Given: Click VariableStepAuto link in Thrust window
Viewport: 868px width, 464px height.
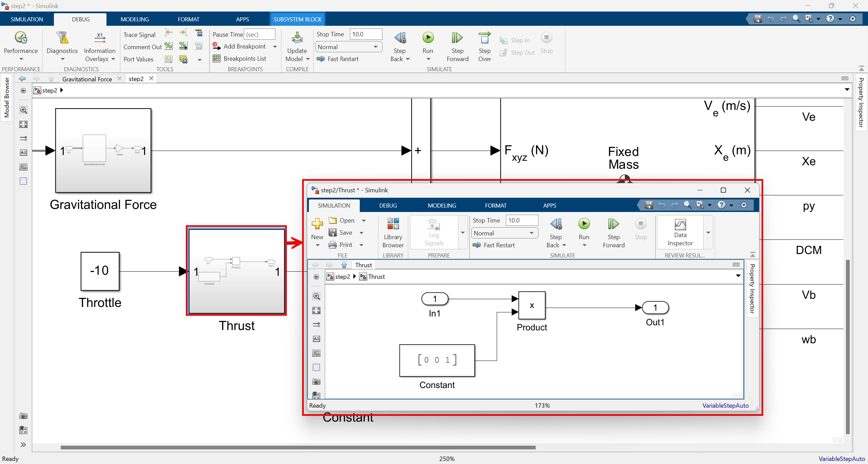Looking at the screenshot, I should (725, 405).
